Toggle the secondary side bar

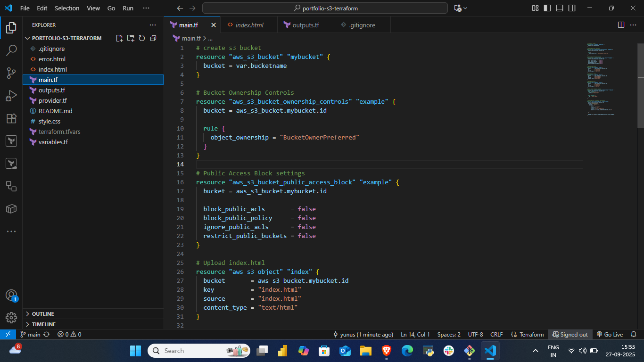(x=572, y=8)
